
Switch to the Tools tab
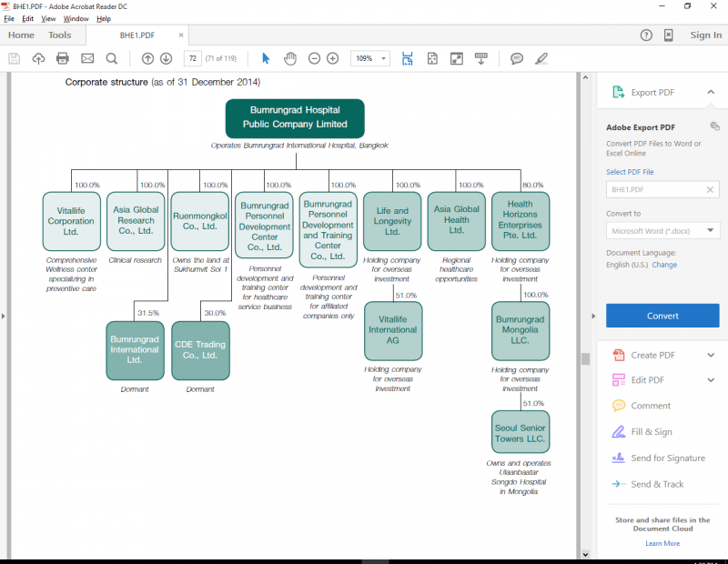59,35
